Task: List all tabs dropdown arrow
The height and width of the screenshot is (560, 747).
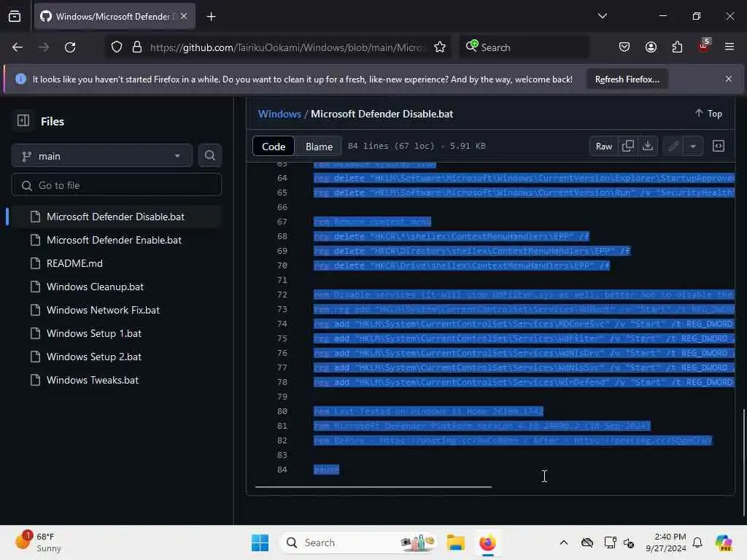Action: 602,16
